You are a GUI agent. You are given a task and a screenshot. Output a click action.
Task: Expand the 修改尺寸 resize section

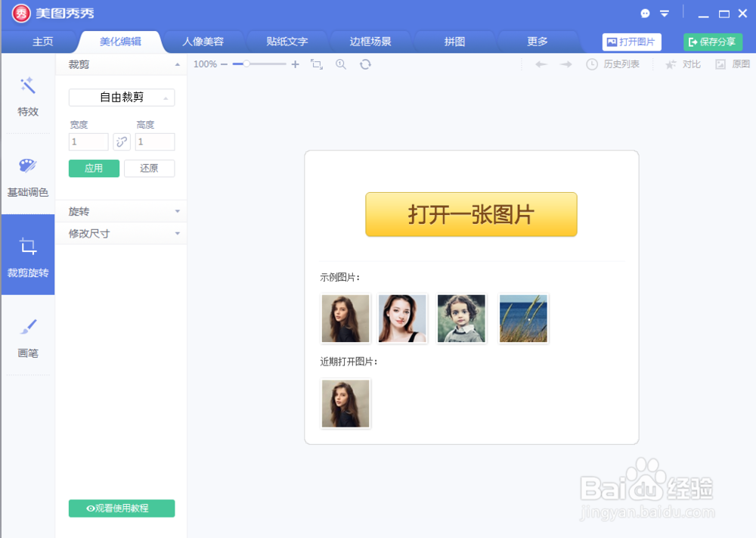coord(122,233)
